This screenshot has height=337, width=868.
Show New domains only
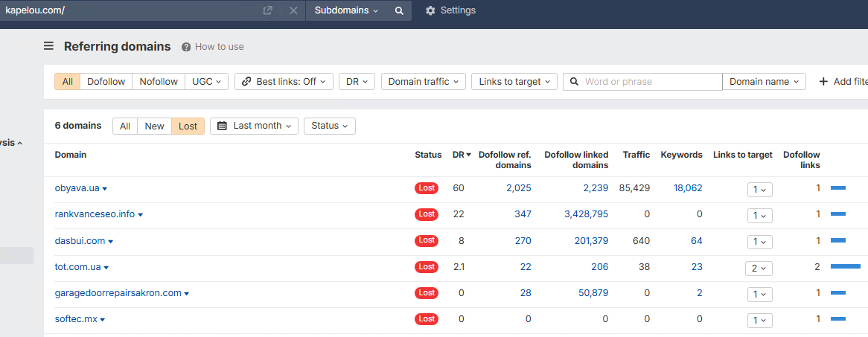(x=154, y=126)
